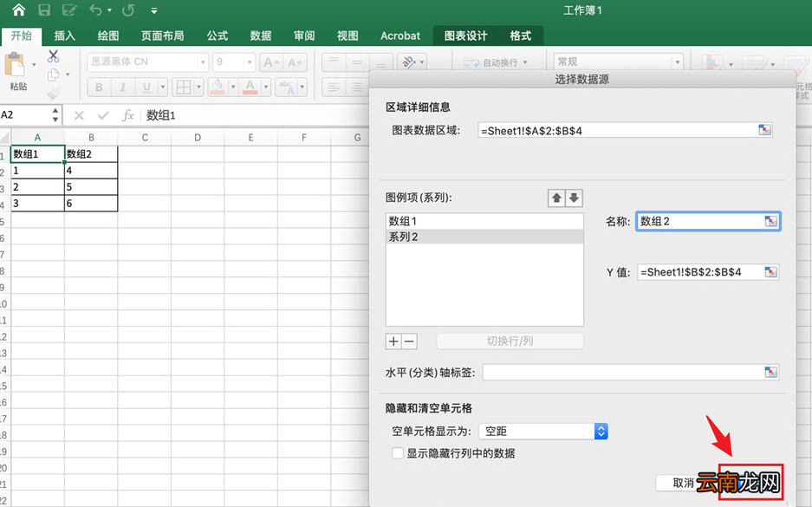The width and height of the screenshot is (812, 507).
Task: Undo the last action
Action: pos(95,10)
